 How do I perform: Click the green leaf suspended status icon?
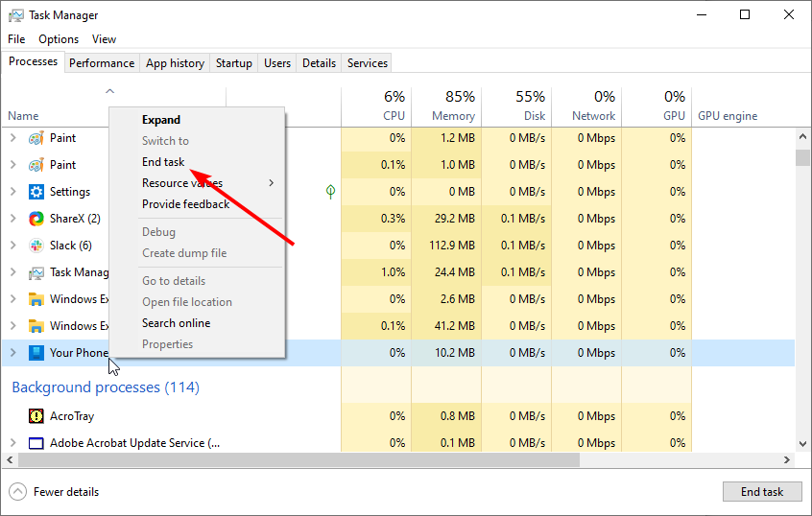[330, 192]
